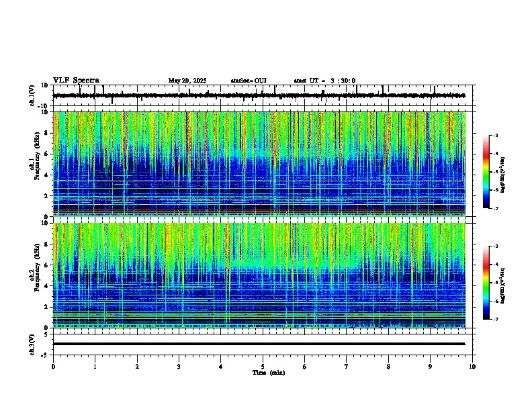
Task: Click time axis tick label "7"
Action: 347,367
